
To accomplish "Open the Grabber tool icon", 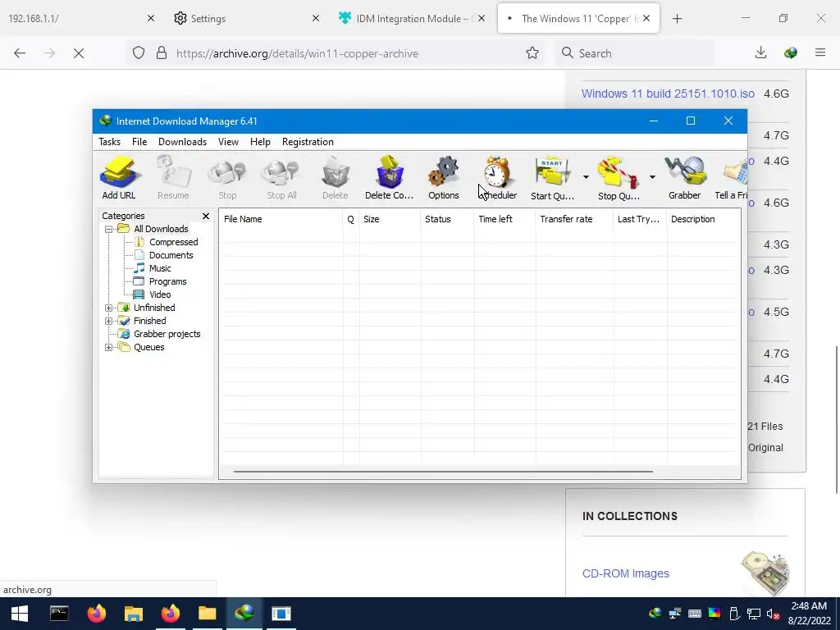I will 685,178.
